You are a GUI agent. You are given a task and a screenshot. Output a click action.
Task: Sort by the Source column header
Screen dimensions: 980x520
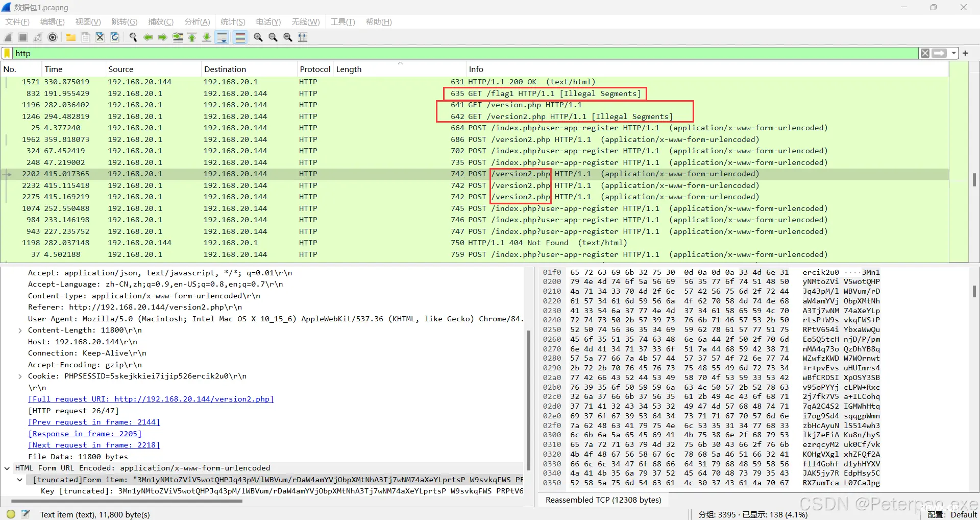pyautogui.click(x=153, y=69)
